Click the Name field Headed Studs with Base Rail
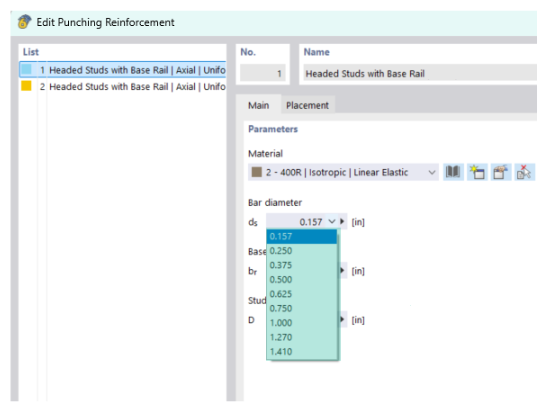This screenshot has height=408, width=543. click(x=420, y=73)
